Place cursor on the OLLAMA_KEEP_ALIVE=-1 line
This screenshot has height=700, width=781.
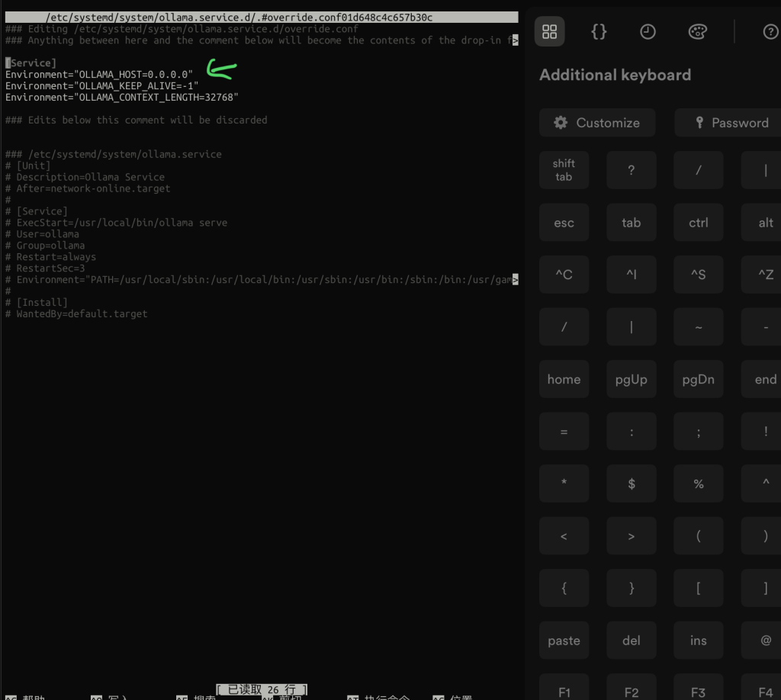click(x=102, y=86)
